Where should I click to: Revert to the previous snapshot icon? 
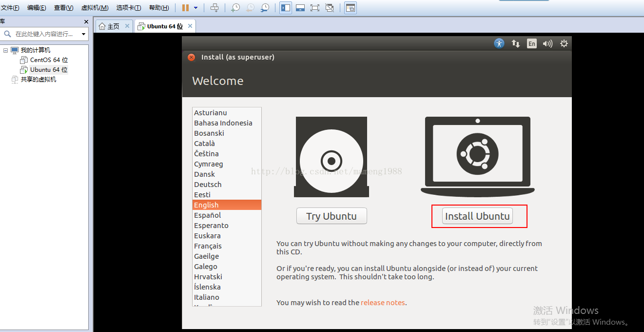click(x=250, y=8)
